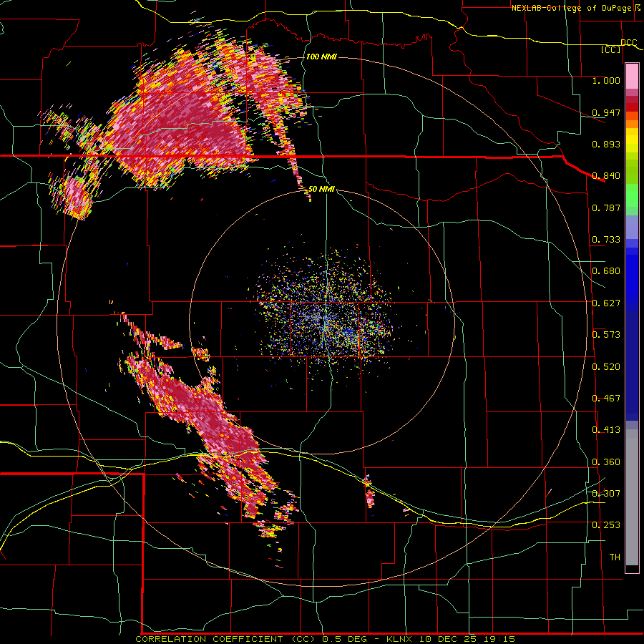Click the 0.893 scale value
Screen dimensions: 644x644
606,144
